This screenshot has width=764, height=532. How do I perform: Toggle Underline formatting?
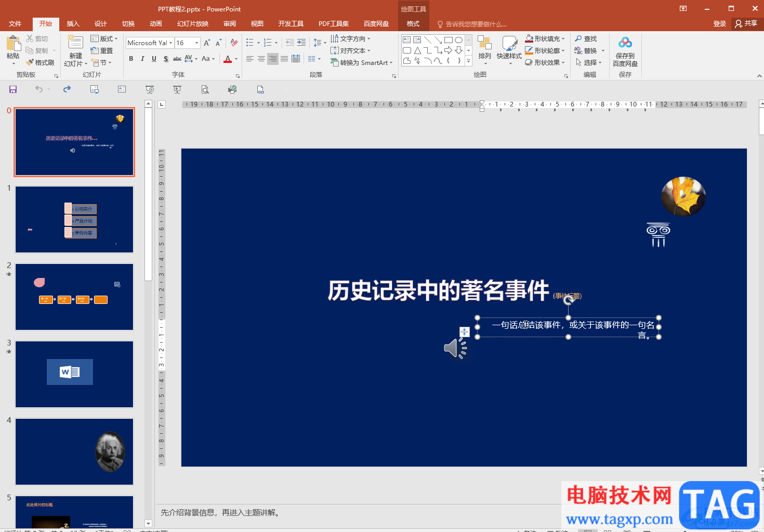(154, 59)
